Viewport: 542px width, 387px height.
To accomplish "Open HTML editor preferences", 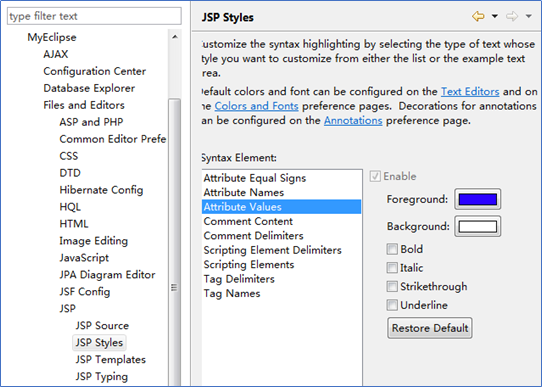I will click(74, 224).
